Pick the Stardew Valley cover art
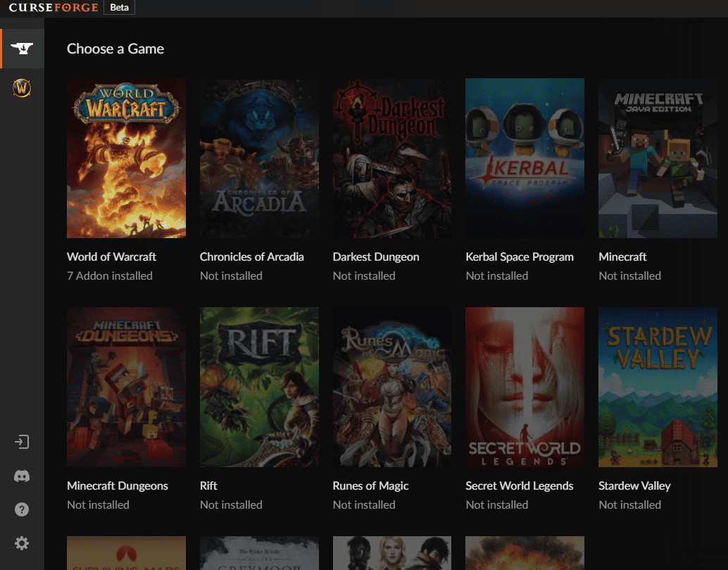 (x=658, y=387)
